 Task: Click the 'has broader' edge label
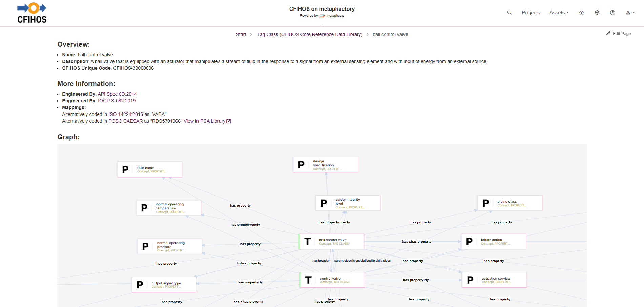click(x=321, y=261)
